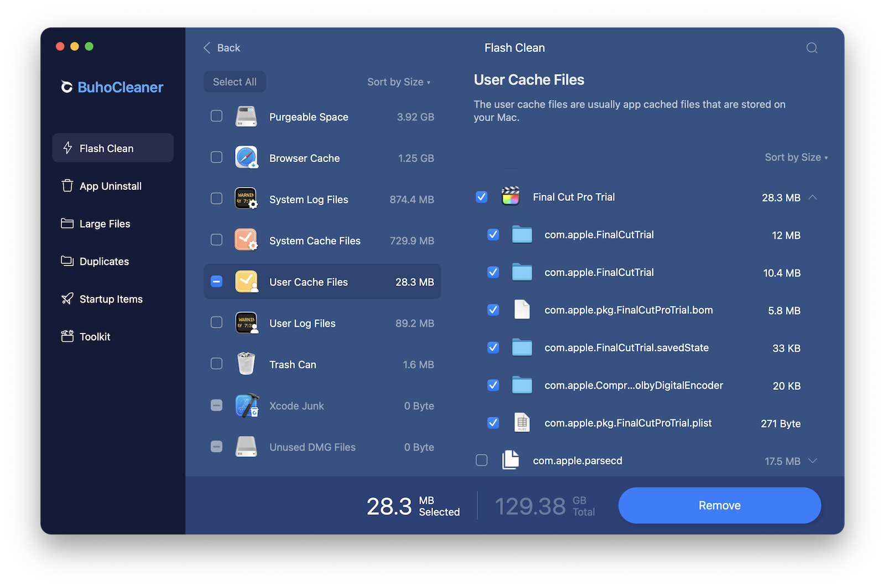
Task: Open the Flash Clean section
Action: coord(113,148)
